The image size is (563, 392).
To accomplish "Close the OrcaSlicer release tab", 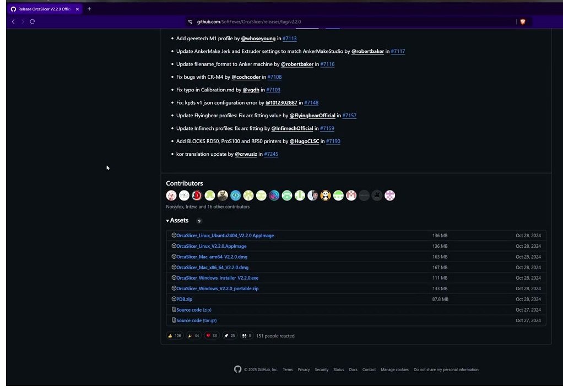I will 77,9.
